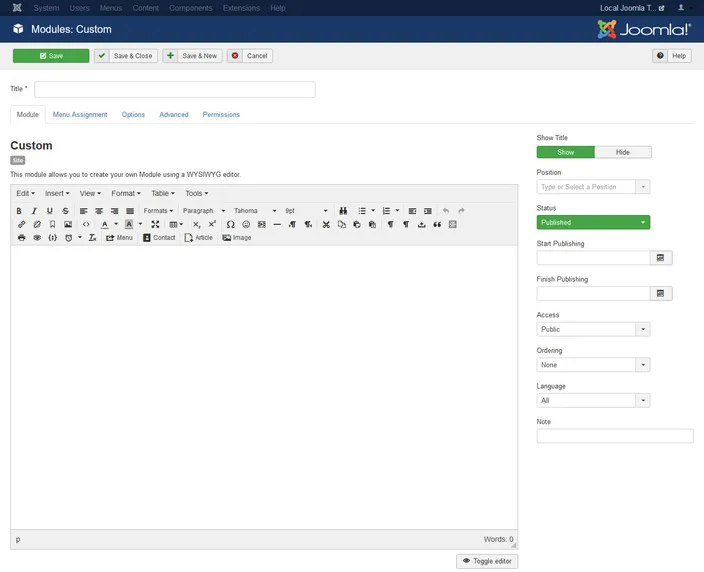
Task: Insert a horizontal line
Action: point(277,224)
